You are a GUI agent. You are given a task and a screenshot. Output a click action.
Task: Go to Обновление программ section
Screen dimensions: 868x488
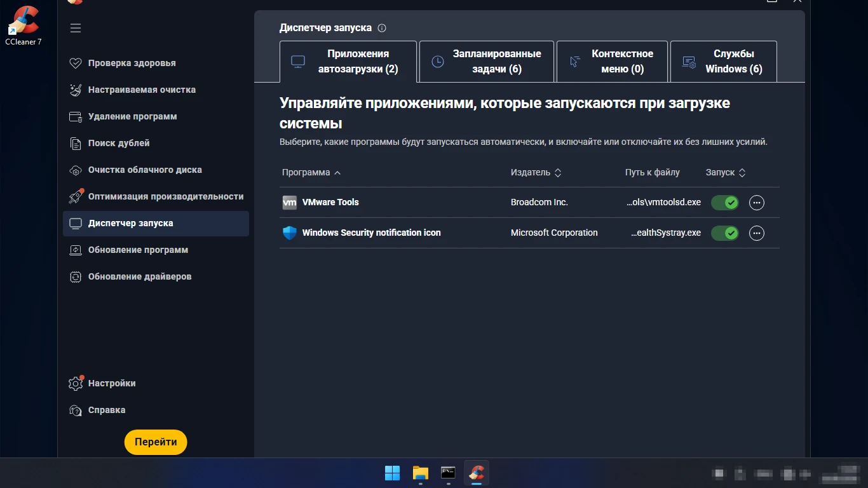click(156, 250)
